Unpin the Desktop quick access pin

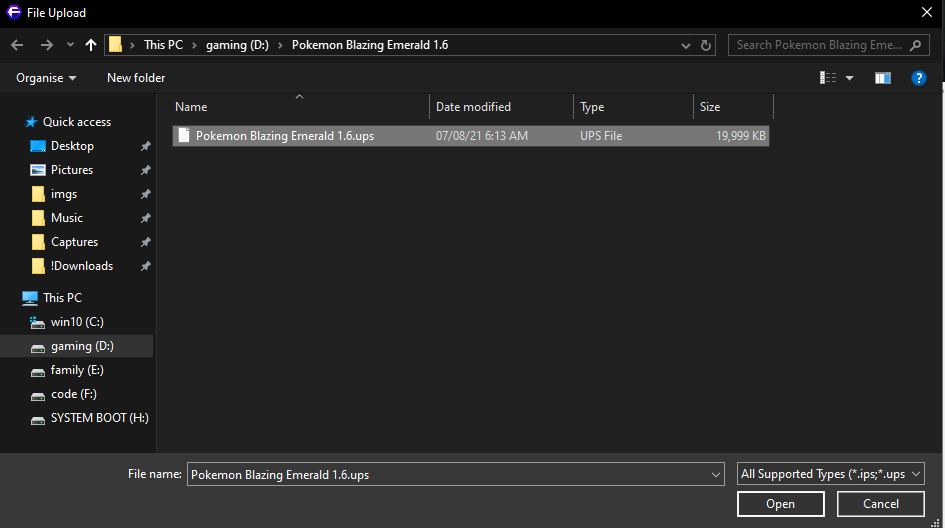tap(145, 146)
